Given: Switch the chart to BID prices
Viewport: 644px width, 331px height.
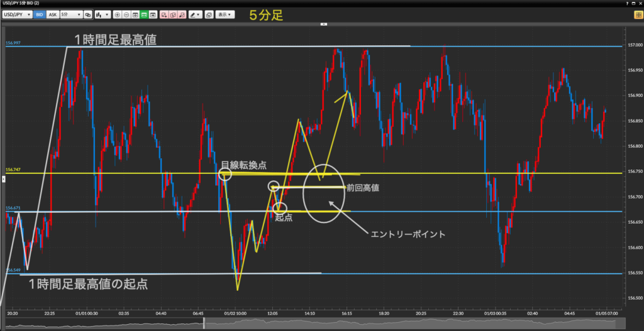Looking at the screenshot, I should coord(40,14).
